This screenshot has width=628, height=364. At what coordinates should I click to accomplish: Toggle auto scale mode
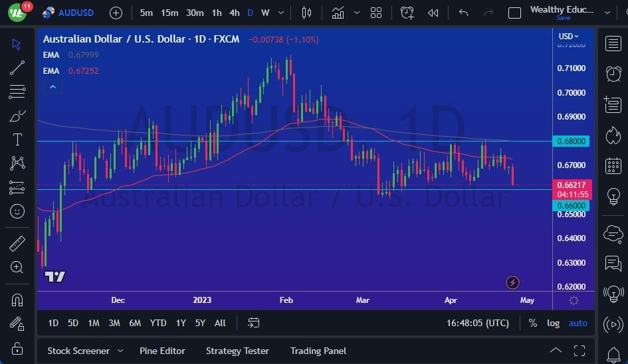(577, 323)
